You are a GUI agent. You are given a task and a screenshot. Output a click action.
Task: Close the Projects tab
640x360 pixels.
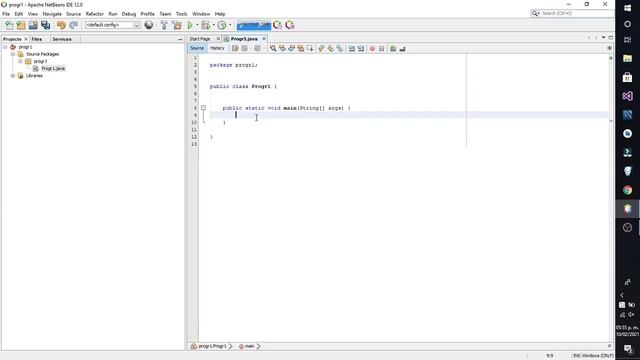click(26, 39)
